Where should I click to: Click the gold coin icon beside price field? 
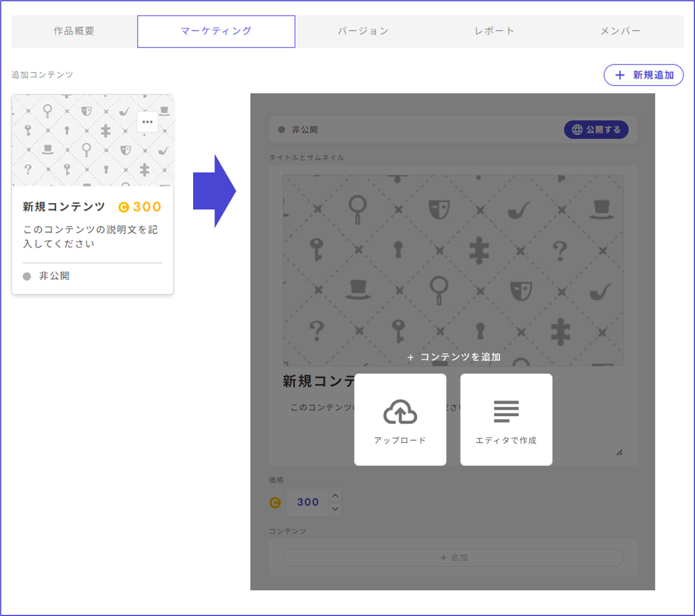[275, 503]
